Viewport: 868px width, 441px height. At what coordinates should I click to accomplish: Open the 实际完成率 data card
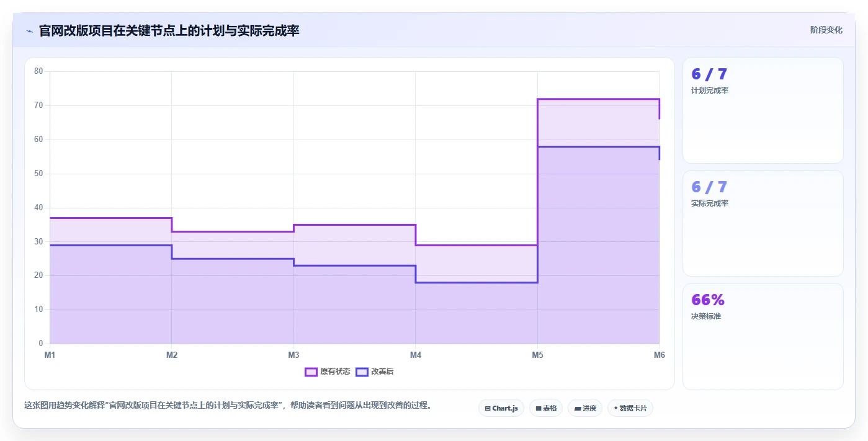tap(763, 223)
